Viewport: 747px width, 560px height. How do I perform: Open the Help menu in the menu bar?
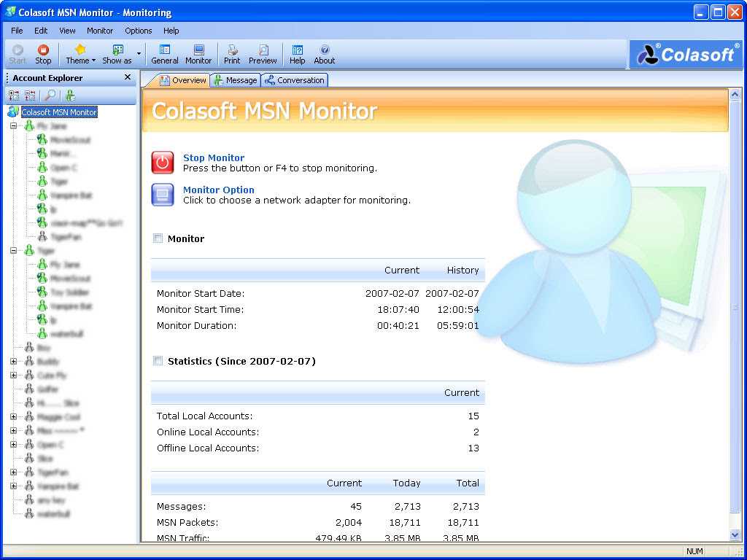[171, 31]
